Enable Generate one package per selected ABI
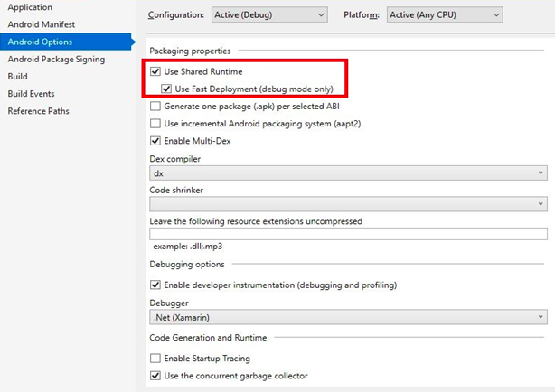 tap(156, 106)
